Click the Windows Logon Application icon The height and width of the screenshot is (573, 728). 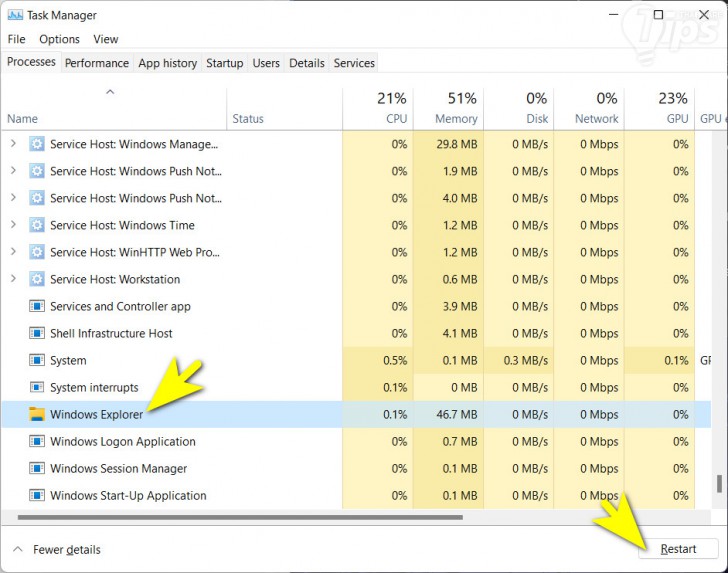[37, 441]
